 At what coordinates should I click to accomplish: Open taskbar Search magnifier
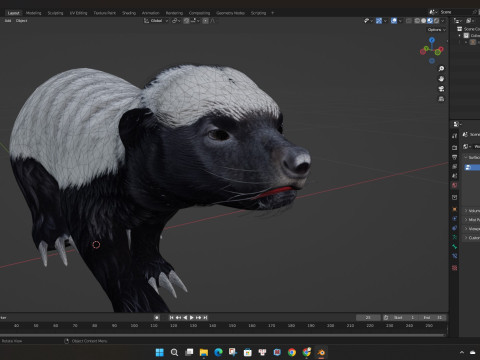[x=174, y=352]
